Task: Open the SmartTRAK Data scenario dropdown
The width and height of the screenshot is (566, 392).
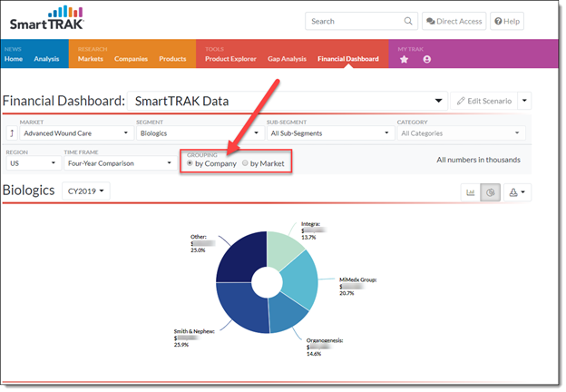Action: pos(288,101)
